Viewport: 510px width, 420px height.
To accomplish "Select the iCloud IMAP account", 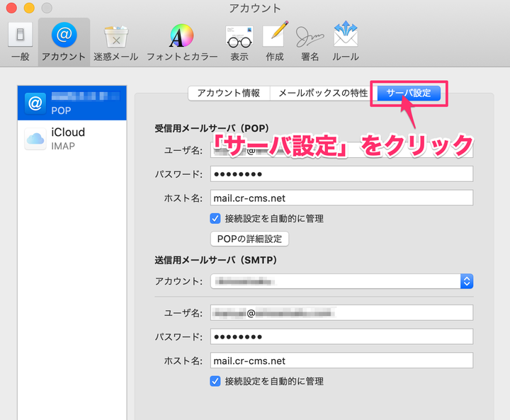I will click(72, 139).
